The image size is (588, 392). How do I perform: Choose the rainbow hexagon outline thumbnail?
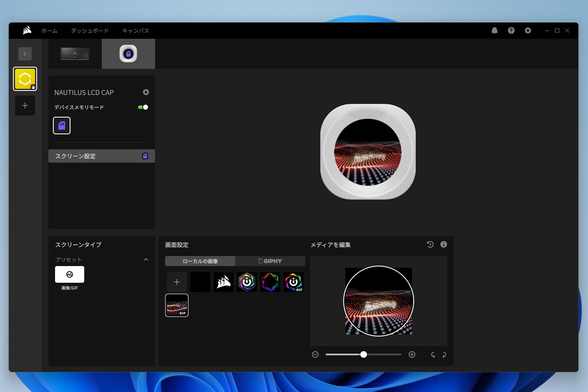coord(270,282)
